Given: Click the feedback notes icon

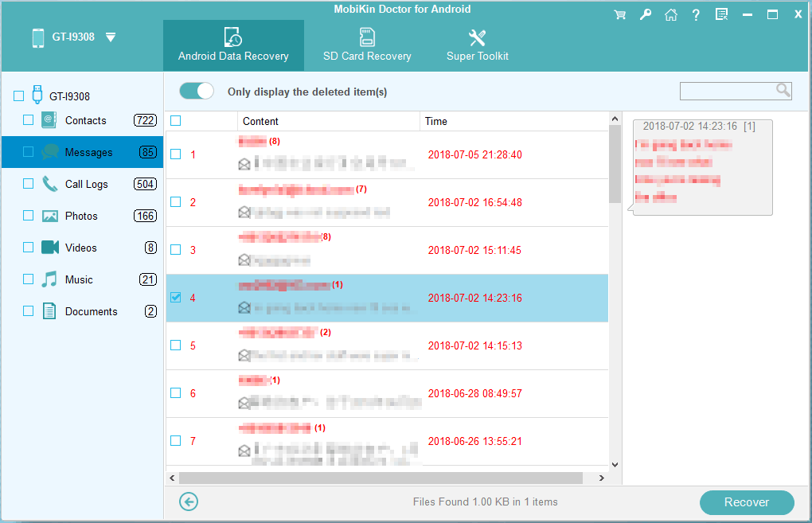Looking at the screenshot, I should pyautogui.click(x=721, y=15).
